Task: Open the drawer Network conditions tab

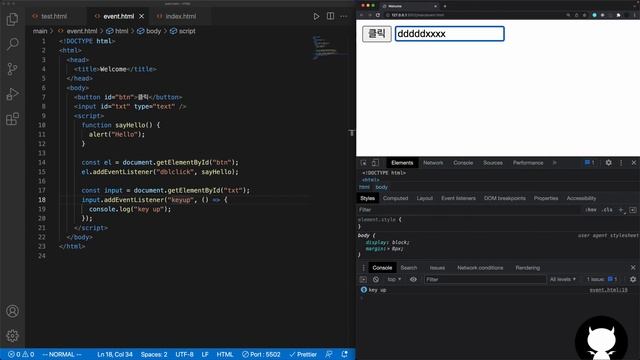Action: [480, 268]
